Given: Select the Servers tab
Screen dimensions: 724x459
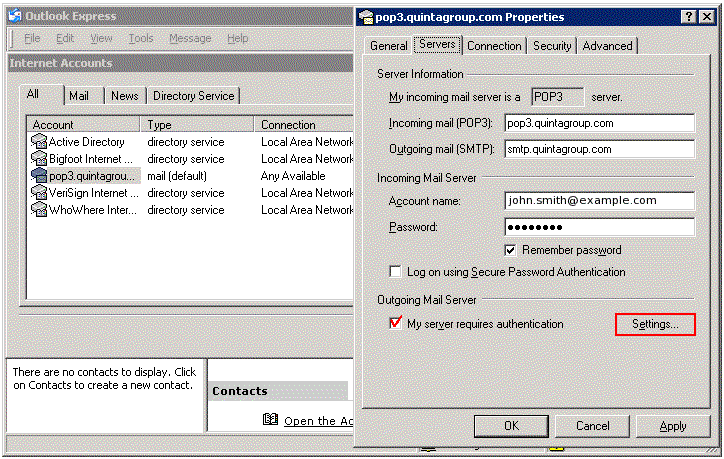Looking at the screenshot, I should click(x=437, y=44).
